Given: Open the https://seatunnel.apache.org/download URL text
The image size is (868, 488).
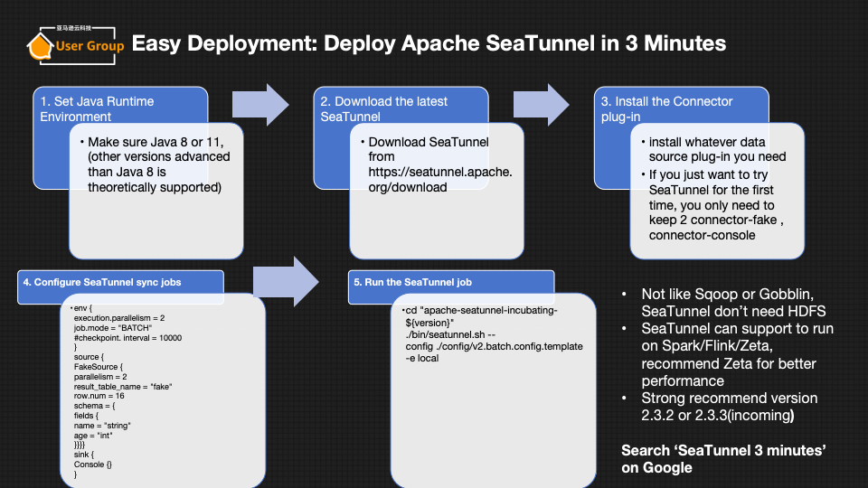Looking at the screenshot, I should point(440,179).
